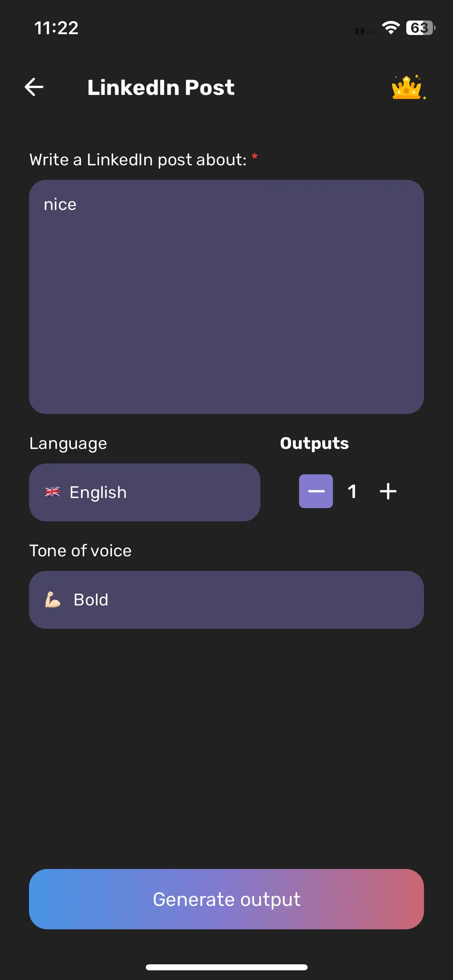Increase outputs with the plus icon
This screenshot has height=980, width=453.
point(388,491)
